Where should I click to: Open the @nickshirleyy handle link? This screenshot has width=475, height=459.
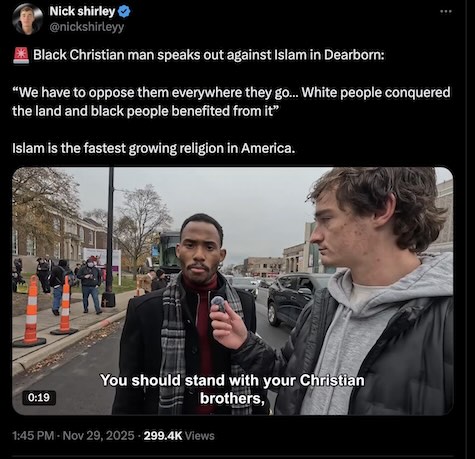[86, 27]
